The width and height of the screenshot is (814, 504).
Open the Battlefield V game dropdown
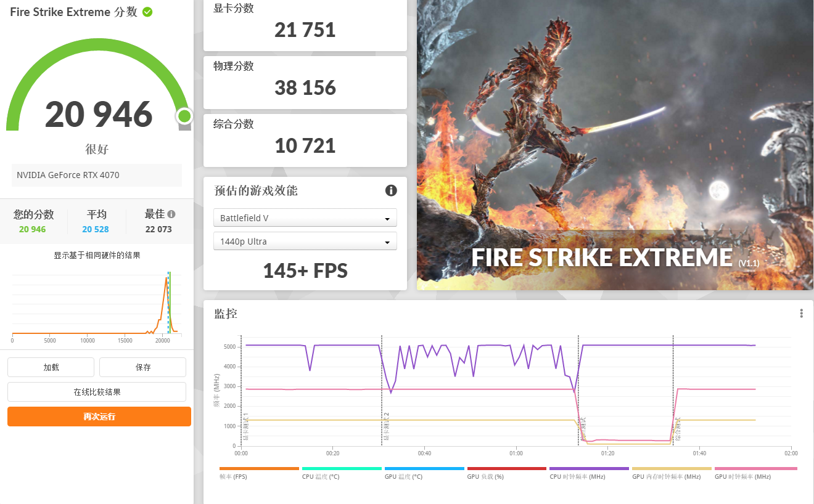305,218
